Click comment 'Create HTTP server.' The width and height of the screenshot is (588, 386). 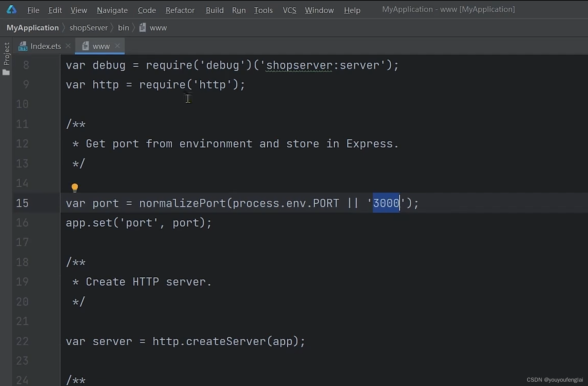pyautogui.click(x=149, y=282)
